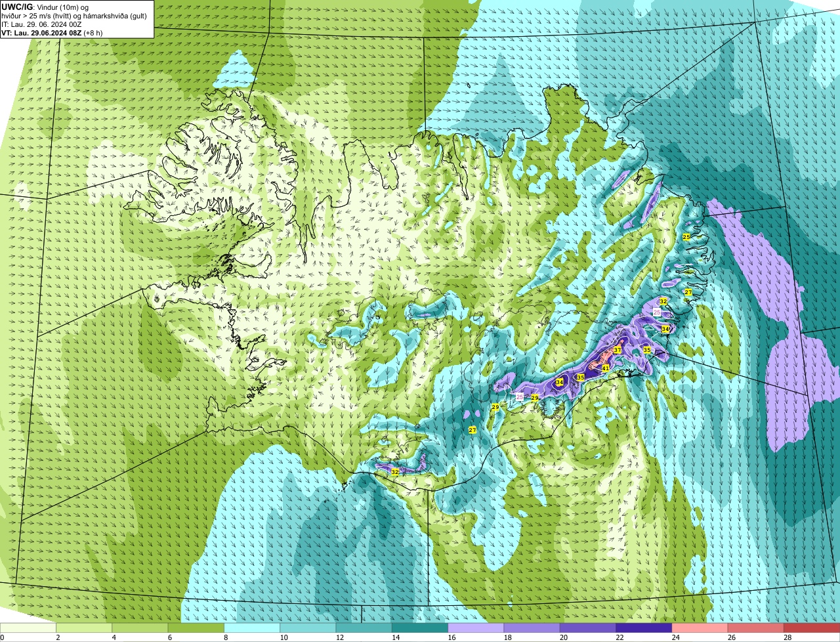This screenshot has height=642, width=840.
Task: Choose the 6–8 m/s olive green swatch
Action: 196,628
